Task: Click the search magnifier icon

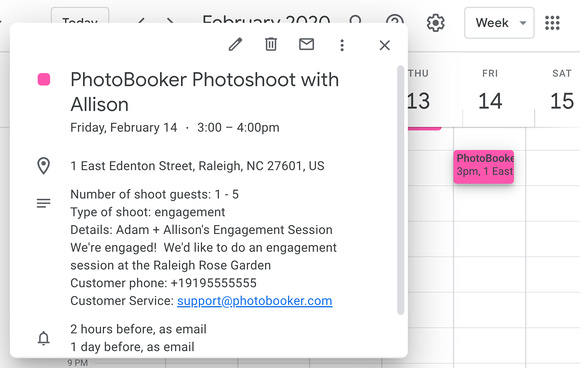Action: [355, 20]
